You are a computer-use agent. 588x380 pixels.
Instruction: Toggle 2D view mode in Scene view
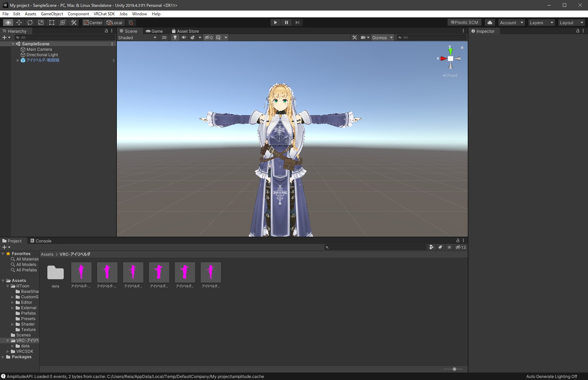[164, 37]
